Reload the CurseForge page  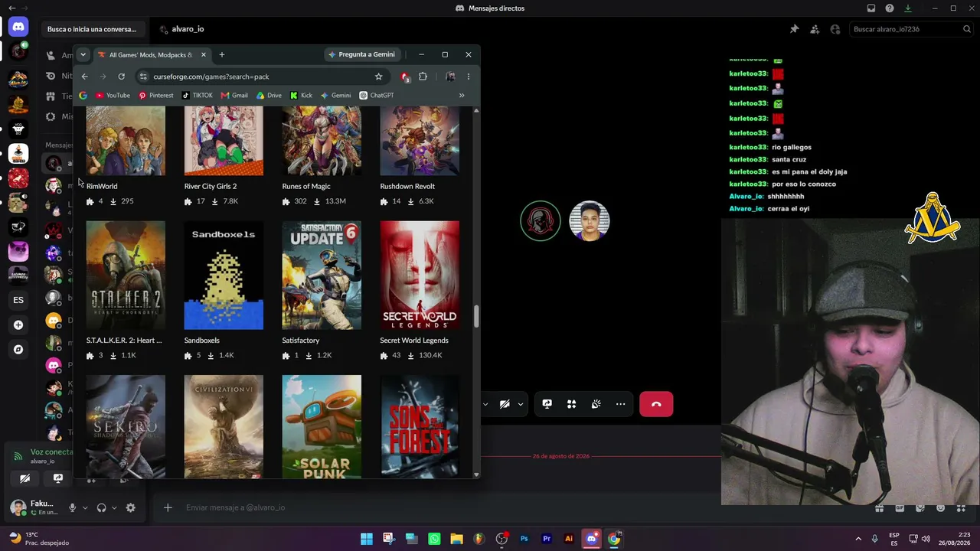(121, 77)
